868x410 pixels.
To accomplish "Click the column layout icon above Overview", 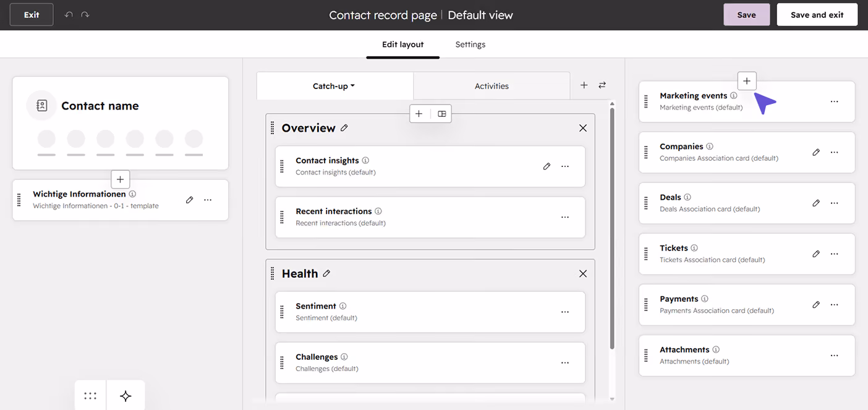I will 441,114.
